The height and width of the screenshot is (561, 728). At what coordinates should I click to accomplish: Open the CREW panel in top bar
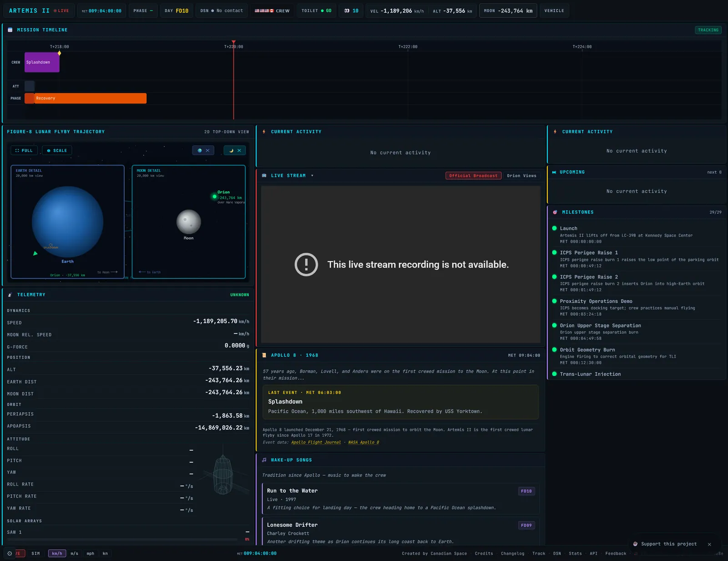tap(272, 10)
